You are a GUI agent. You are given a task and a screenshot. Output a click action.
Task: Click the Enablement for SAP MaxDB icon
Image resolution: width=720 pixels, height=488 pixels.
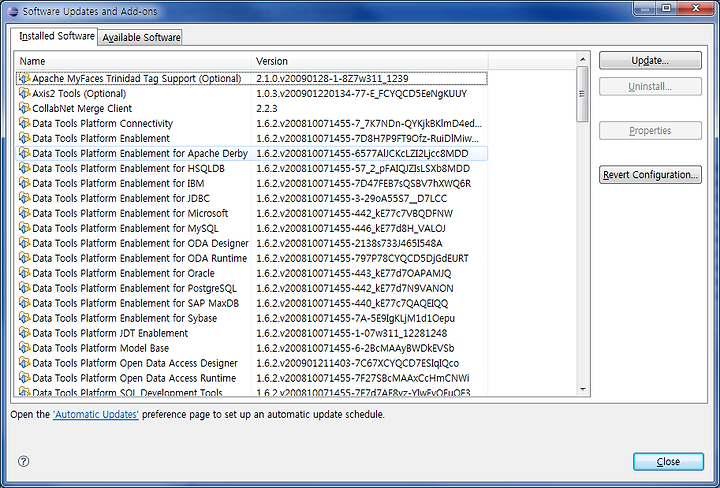(24, 303)
